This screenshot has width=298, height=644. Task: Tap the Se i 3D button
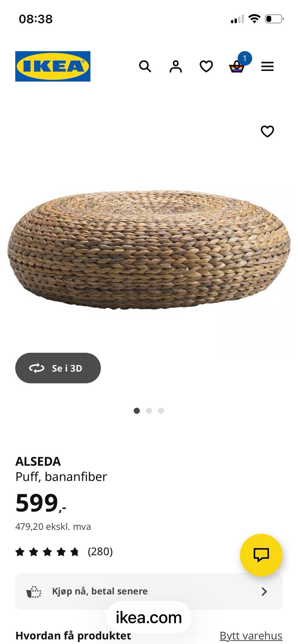coord(58,368)
